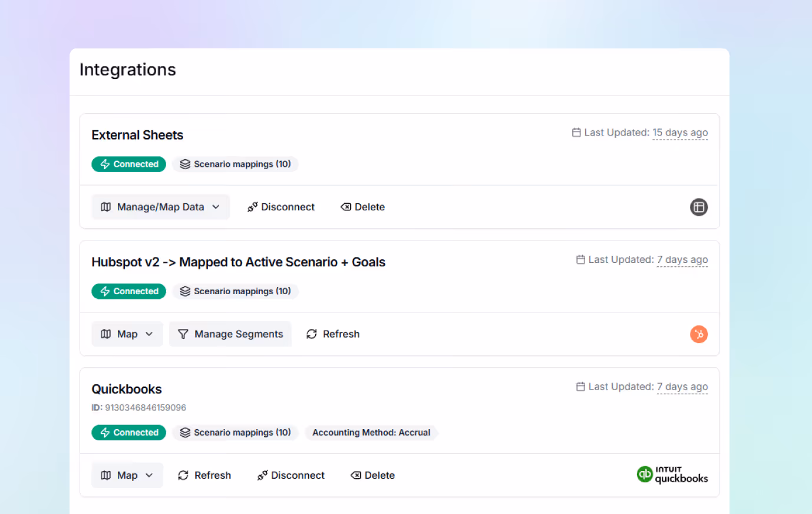The image size is (812, 514).
Task: Delete the External Sheets integration
Action: click(363, 207)
